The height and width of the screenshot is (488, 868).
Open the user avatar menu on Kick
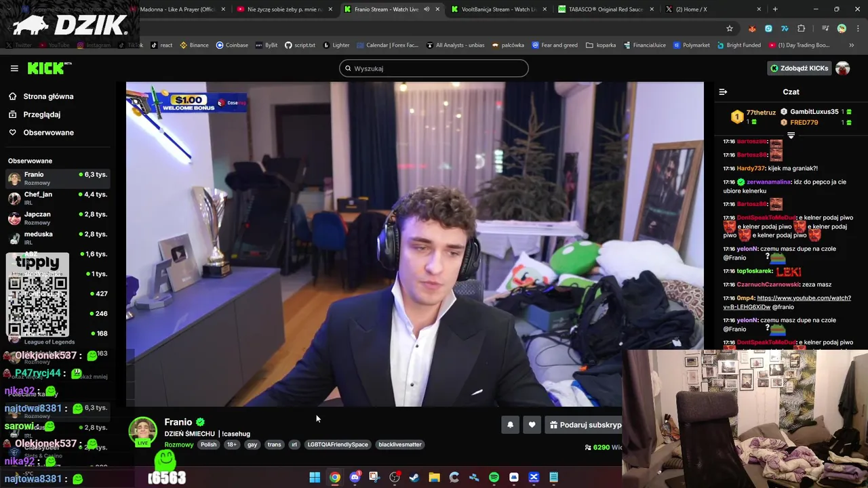(843, 68)
